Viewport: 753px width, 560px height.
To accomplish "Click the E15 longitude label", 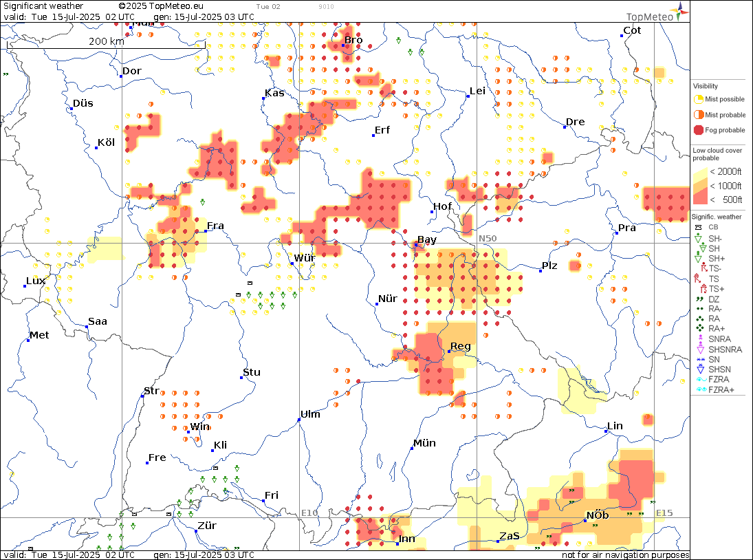I will (x=664, y=513).
